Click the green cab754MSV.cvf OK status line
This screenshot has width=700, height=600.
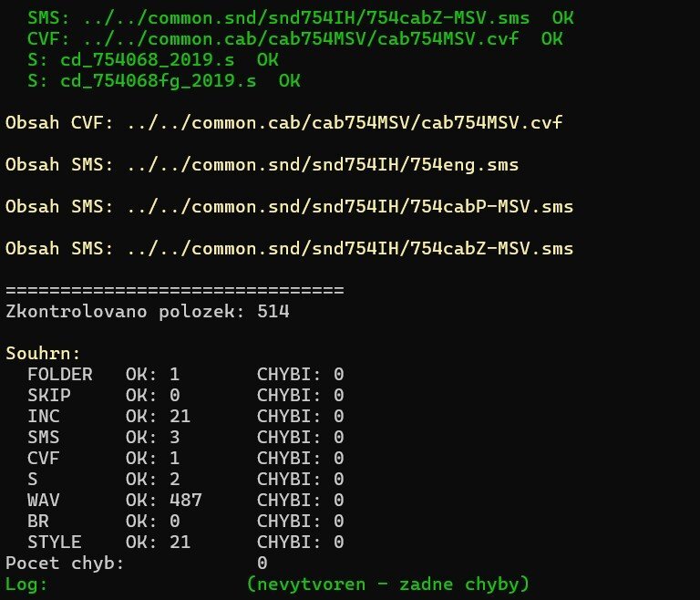pyautogui.click(x=295, y=38)
